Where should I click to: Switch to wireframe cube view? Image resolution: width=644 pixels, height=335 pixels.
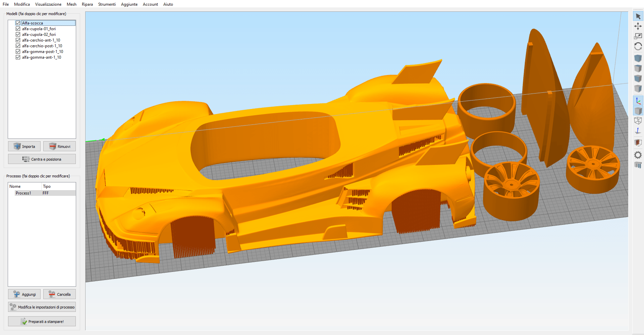pyautogui.click(x=638, y=121)
